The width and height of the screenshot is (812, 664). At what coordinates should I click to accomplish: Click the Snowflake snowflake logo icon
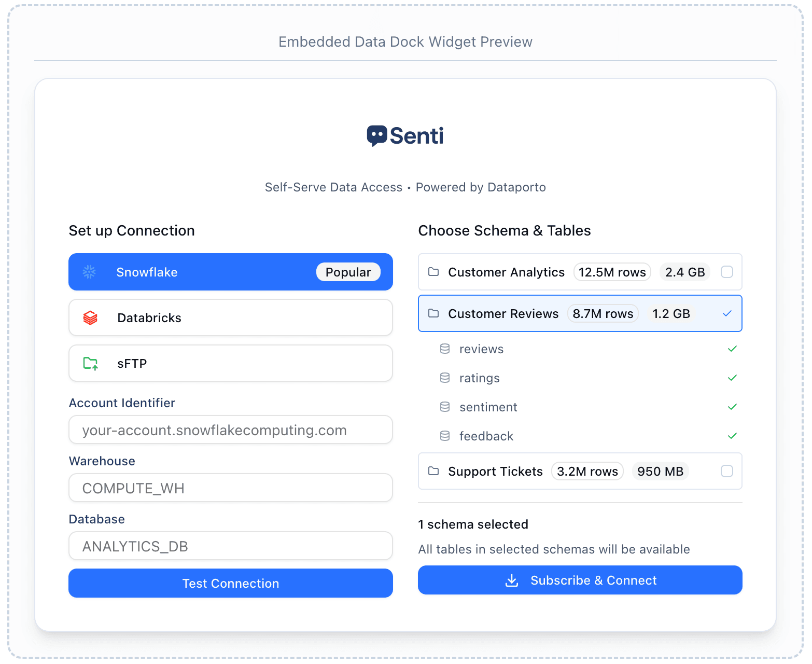click(x=89, y=272)
